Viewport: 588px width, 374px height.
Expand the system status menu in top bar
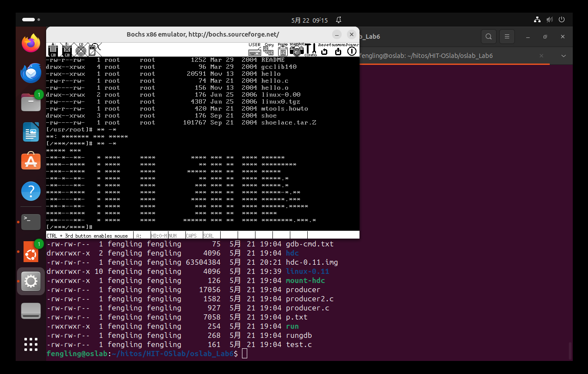(x=549, y=20)
